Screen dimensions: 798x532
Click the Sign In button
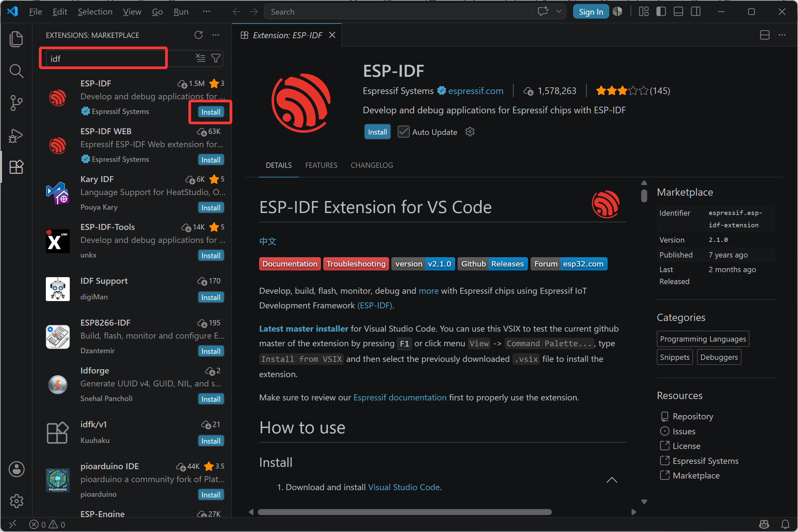point(590,12)
